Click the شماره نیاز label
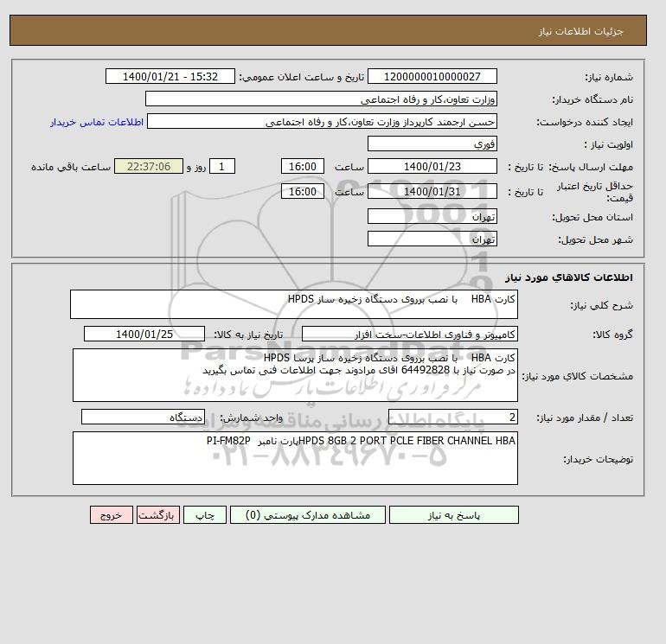The width and height of the screenshot is (666, 644). click(x=609, y=77)
